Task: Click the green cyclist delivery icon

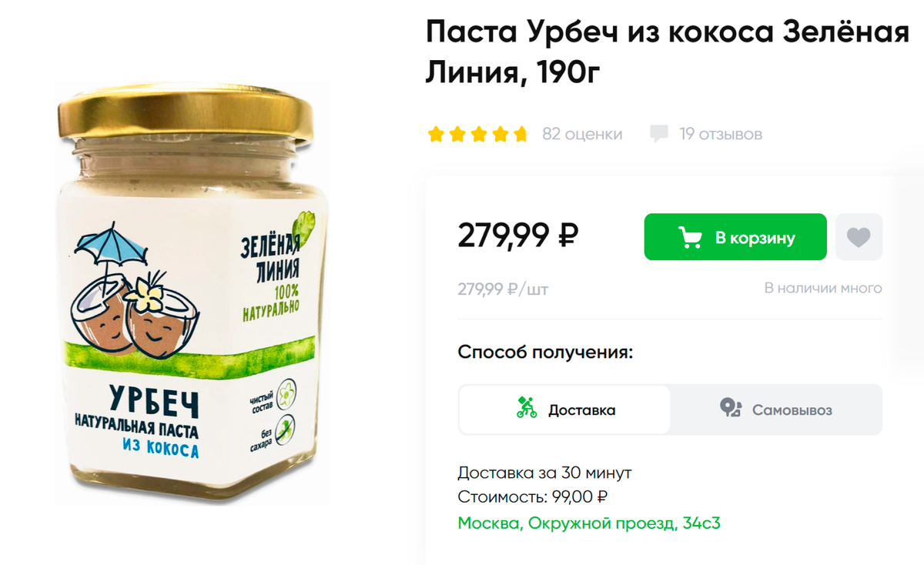Action: click(527, 407)
